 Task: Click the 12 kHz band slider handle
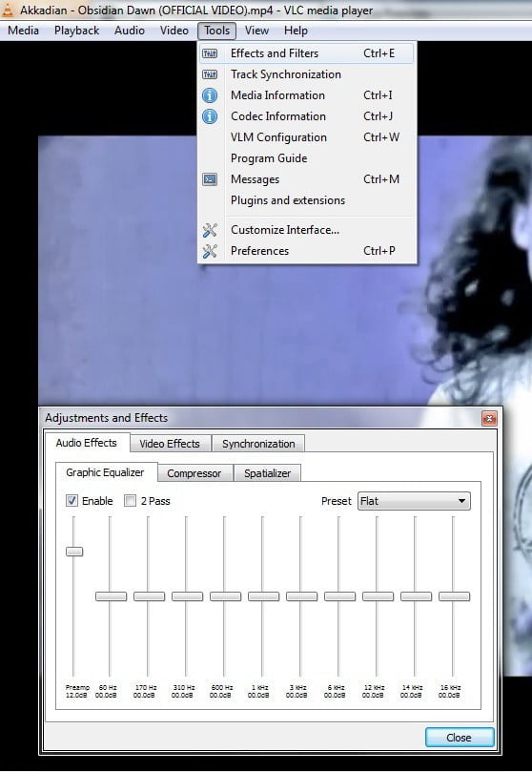click(x=378, y=596)
